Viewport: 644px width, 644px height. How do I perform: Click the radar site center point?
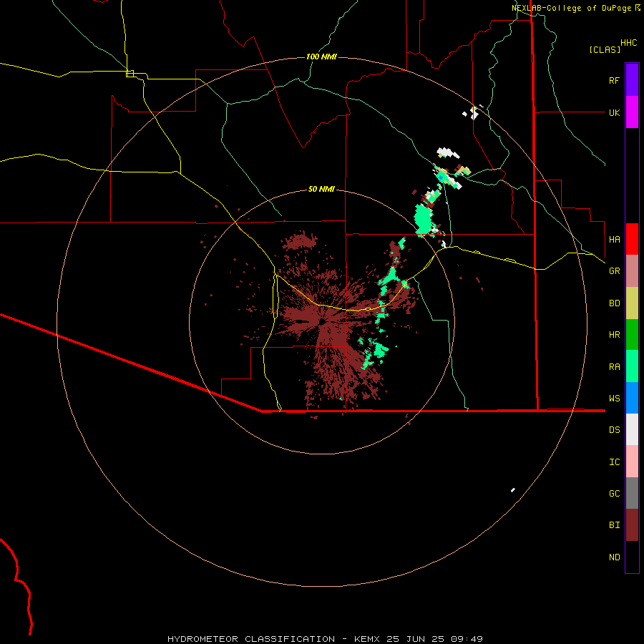tap(323, 321)
